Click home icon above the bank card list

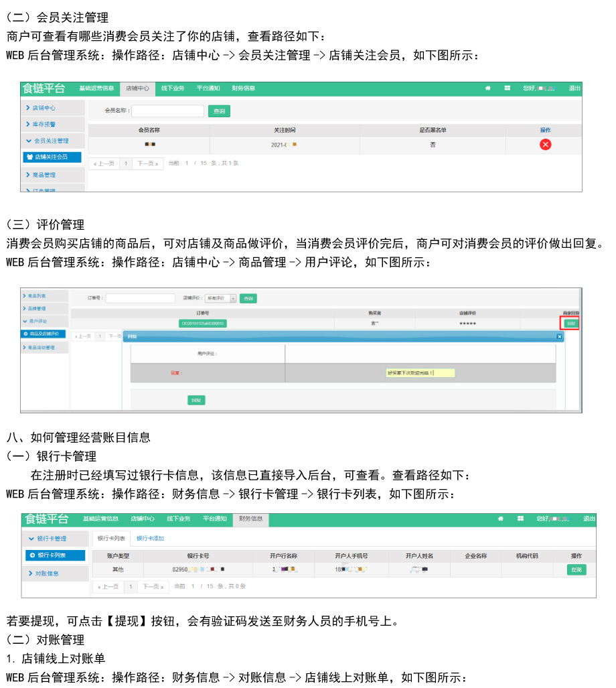[x=501, y=519]
